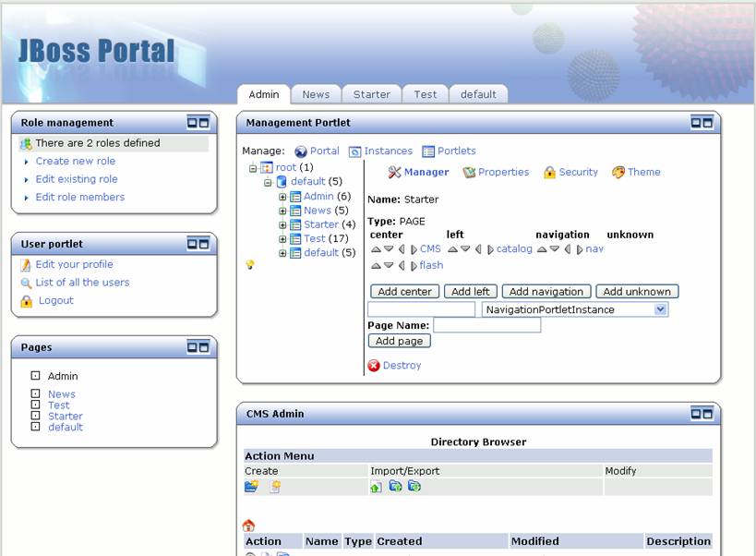
Task: Click the Portal globe icon
Action: 301,151
